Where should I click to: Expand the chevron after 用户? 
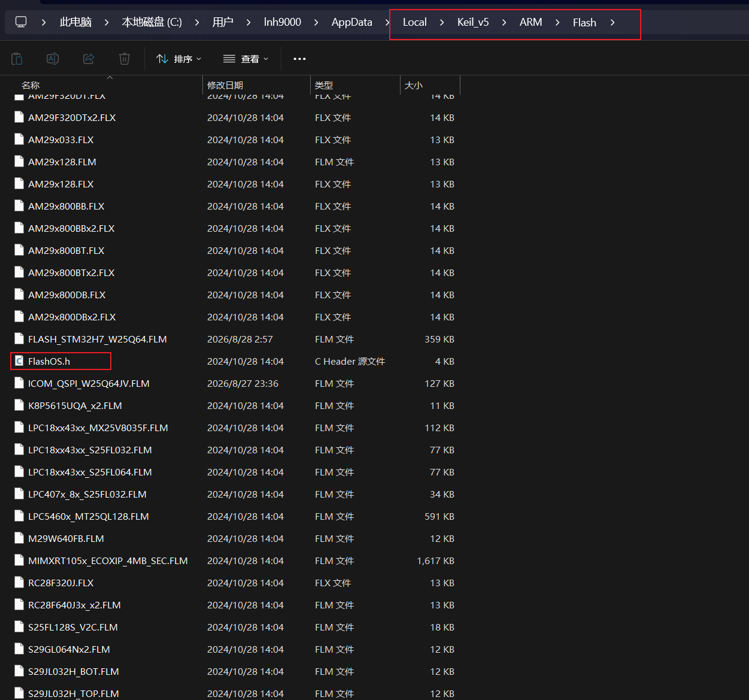click(248, 22)
